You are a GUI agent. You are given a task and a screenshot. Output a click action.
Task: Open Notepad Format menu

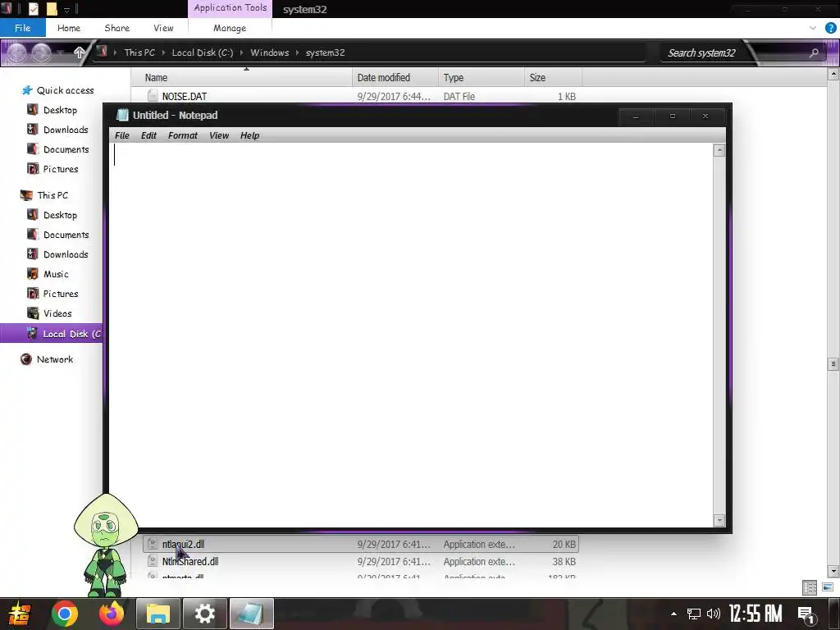pyautogui.click(x=183, y=135)
